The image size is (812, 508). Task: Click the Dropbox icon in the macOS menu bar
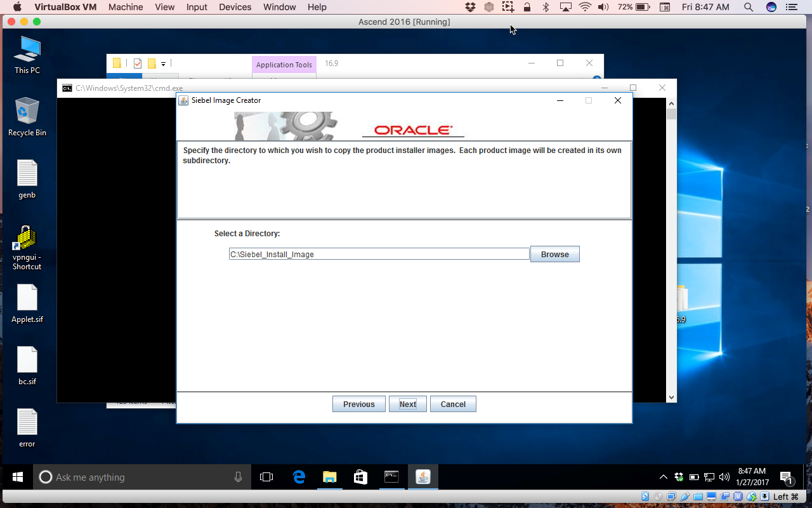tap(470, 7)
